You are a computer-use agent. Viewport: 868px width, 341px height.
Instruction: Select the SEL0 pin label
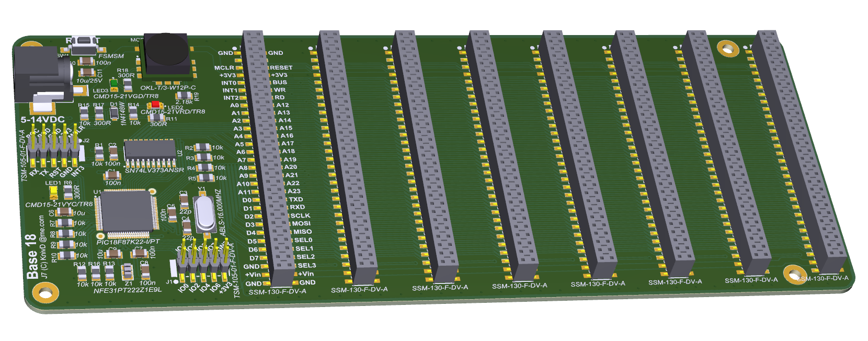point(303,240)
